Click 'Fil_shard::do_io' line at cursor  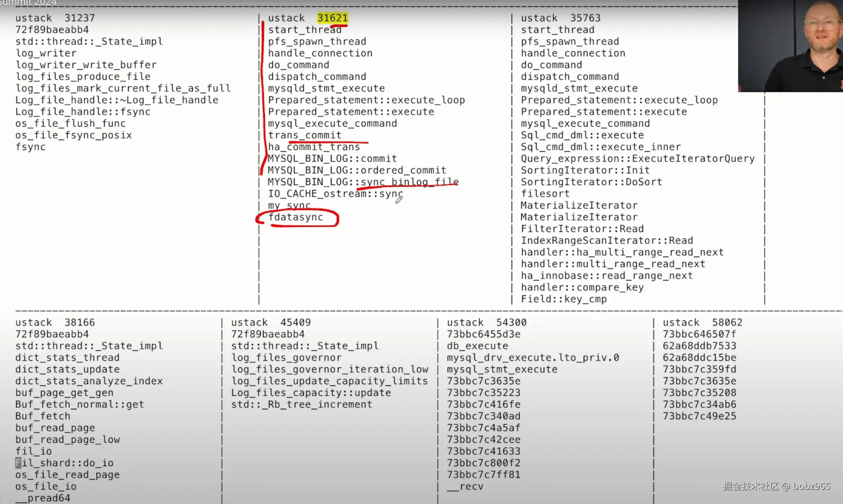click(64, 463)
